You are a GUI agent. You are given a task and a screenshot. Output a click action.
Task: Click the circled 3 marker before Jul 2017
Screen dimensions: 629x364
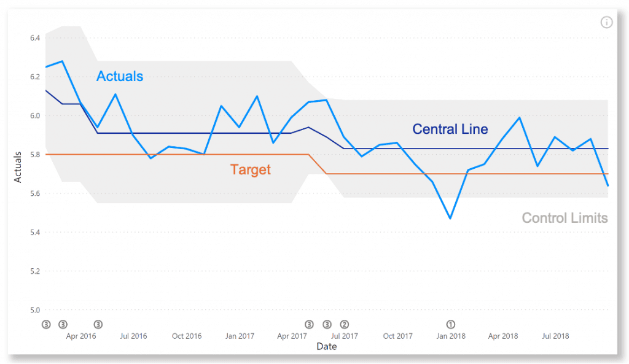[327, 324]
